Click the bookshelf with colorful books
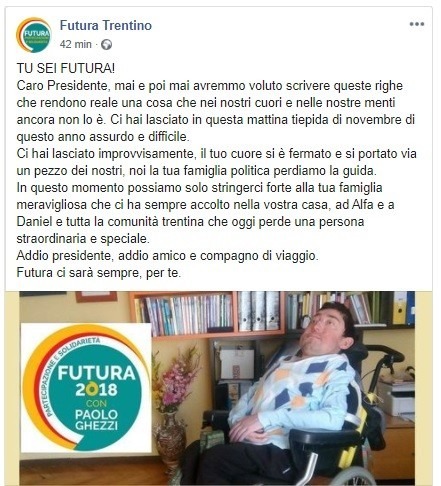This screenshot has width=441, height=486. pyautogui.click(x=185, y=315)
